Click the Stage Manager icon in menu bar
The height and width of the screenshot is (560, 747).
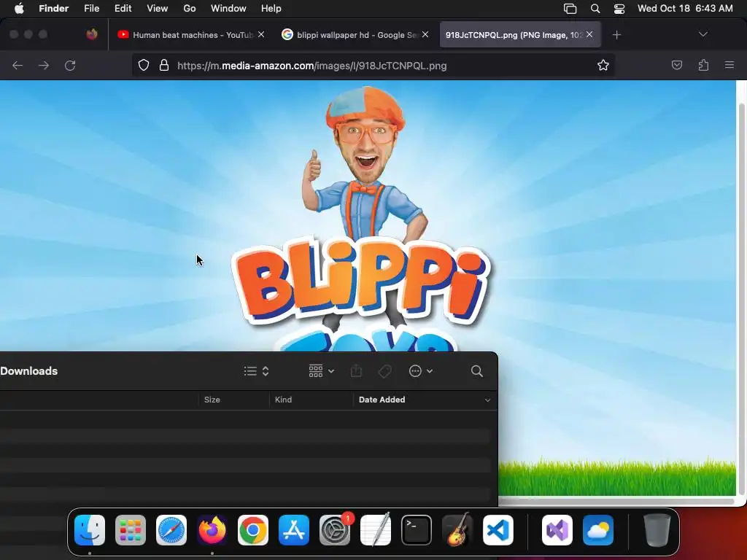point(570,9)
